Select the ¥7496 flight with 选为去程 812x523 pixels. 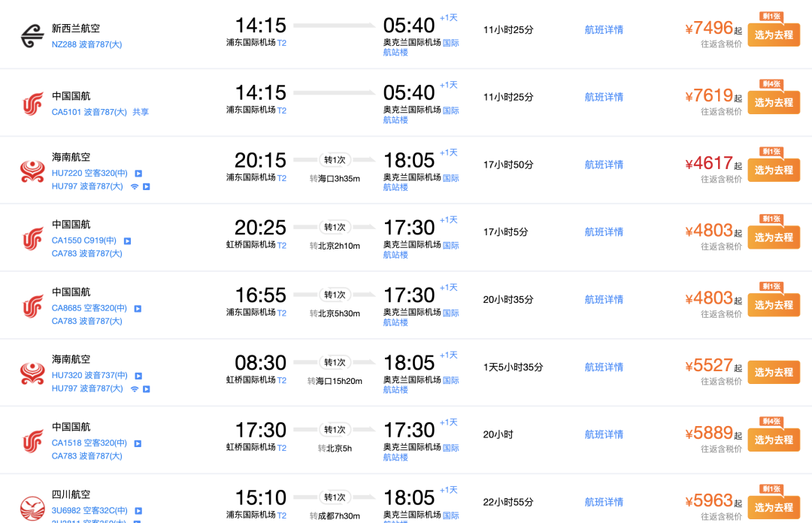[x=774, y=35]
